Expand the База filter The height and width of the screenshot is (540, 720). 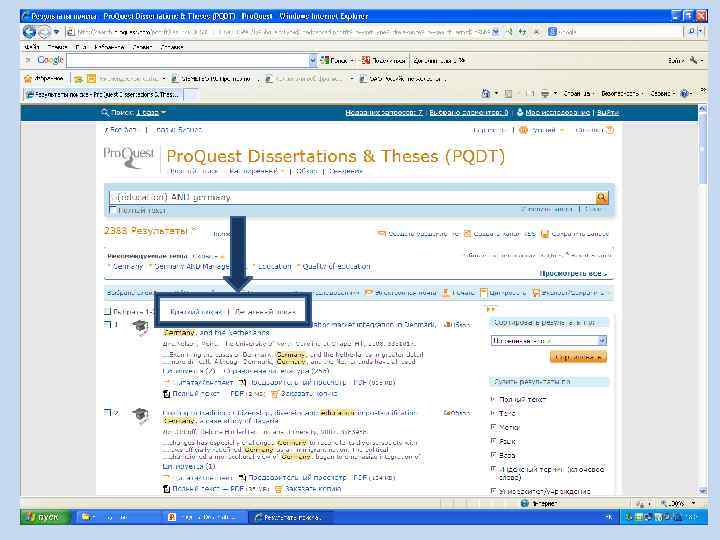click(x=494, y=455)
